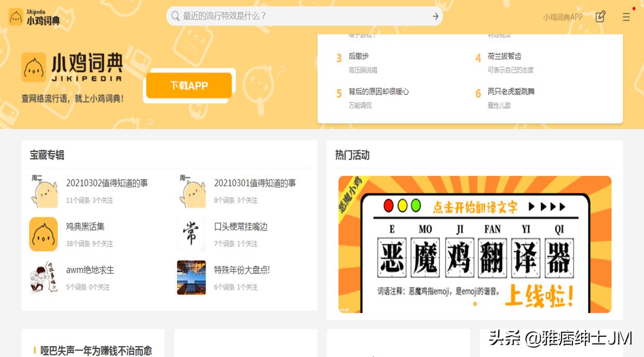Focus the search field
This screenshot has height=357, width=644.
click(x=304, y=16)
